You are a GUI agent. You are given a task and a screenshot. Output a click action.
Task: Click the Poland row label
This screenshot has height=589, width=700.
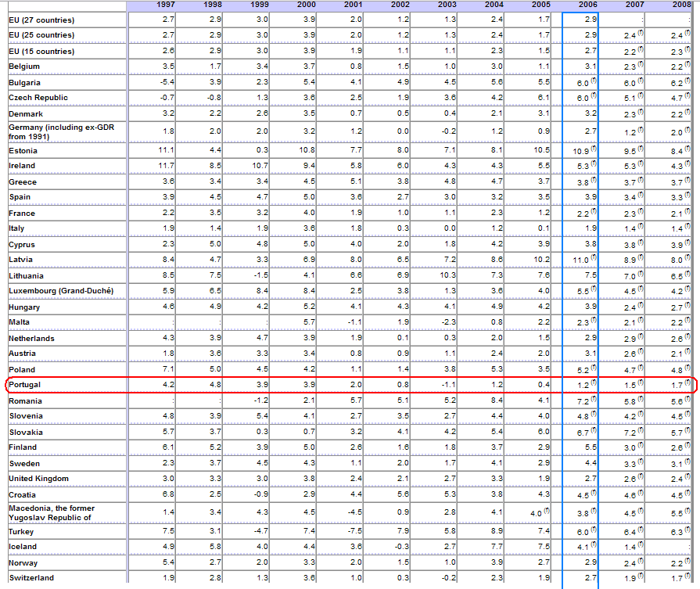click(22, 370)
